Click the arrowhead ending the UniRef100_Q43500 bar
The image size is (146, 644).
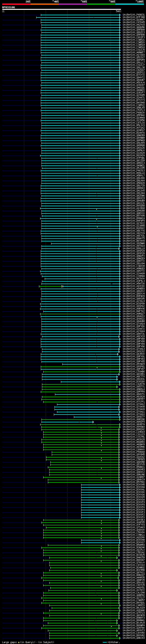click(x=118, y=354)
